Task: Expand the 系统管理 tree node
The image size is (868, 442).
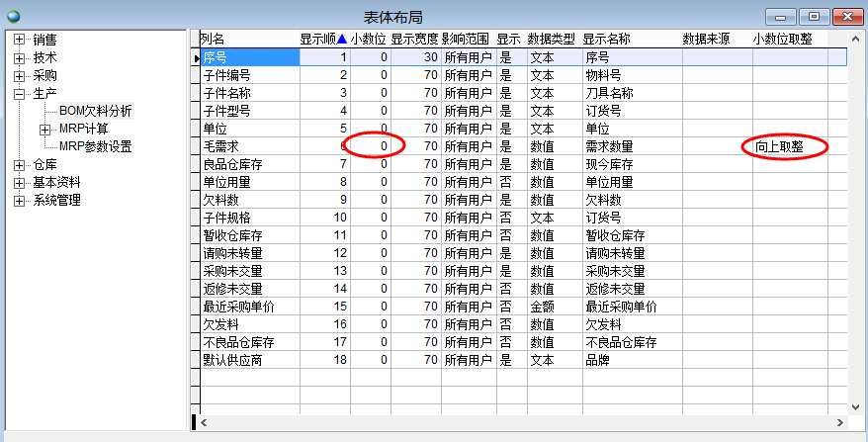Action: [x=20, y=200]
